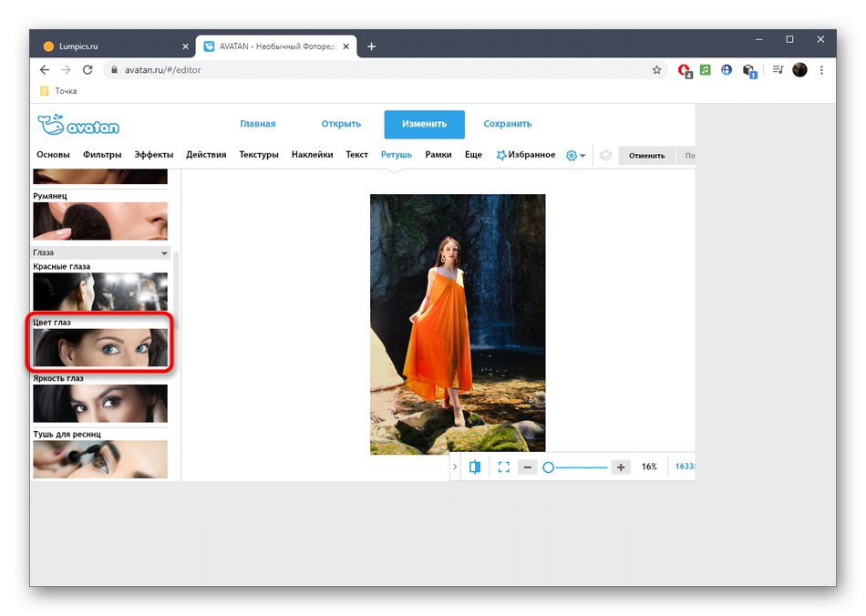Click the red browser extension icon

tap(685, 70)
